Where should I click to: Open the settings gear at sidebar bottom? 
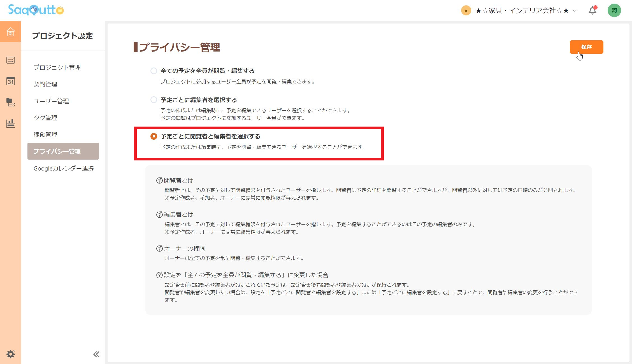[10, 354]
